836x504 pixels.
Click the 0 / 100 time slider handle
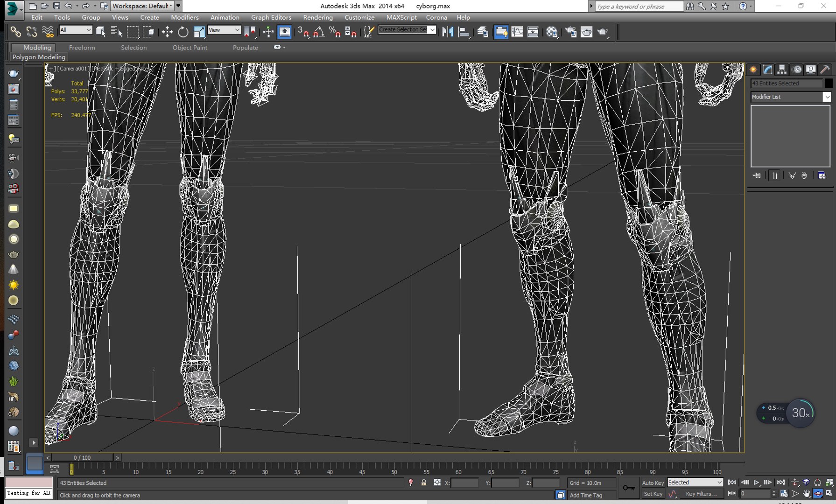pyautogui.click(x=83, y=458)
